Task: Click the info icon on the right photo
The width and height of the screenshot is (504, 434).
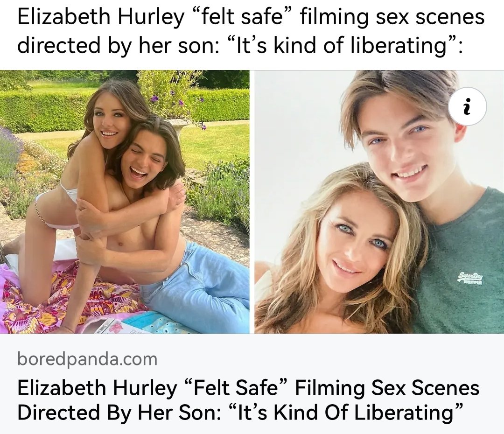Action: pyautogui.click(x=467, y=107)
